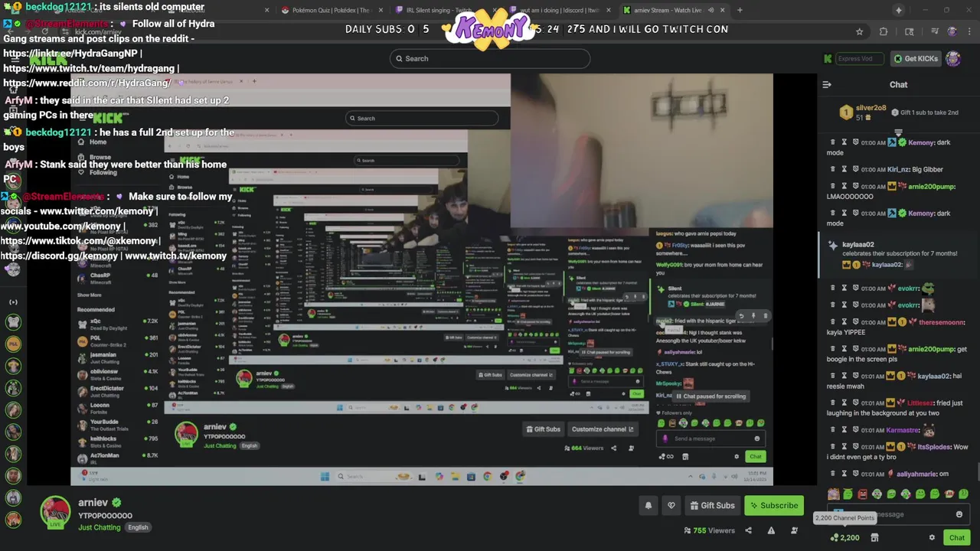Click silver2o8 in the gift leaderboard
This screenshot has height=551, width=980.
tap(871, 108)
